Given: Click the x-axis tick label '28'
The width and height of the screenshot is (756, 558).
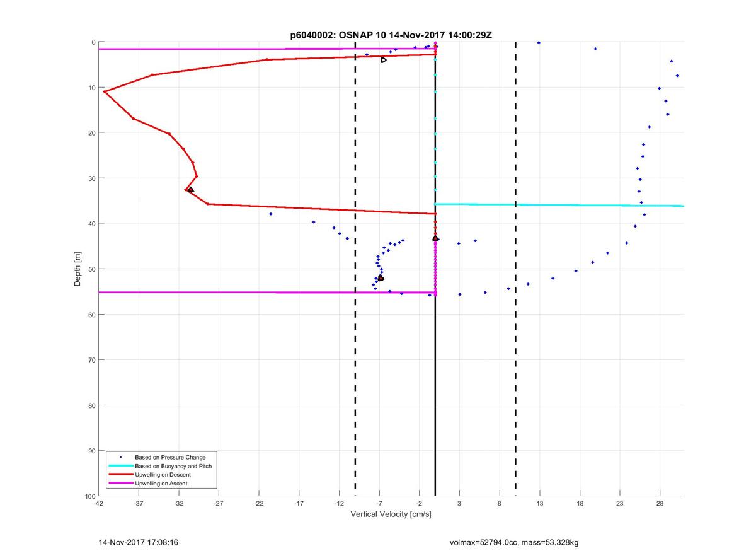Looking at the screenshot, I should click(660, 504).
